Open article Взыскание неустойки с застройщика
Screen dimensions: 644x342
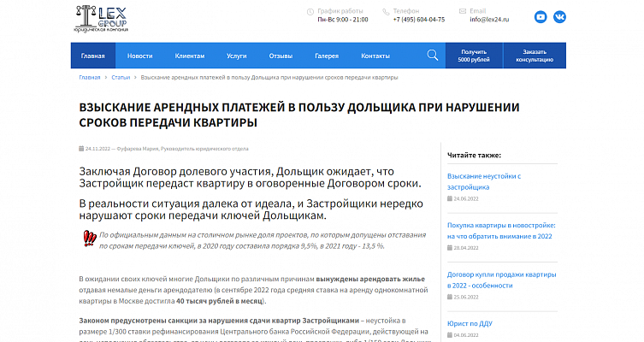coord(484,181)
